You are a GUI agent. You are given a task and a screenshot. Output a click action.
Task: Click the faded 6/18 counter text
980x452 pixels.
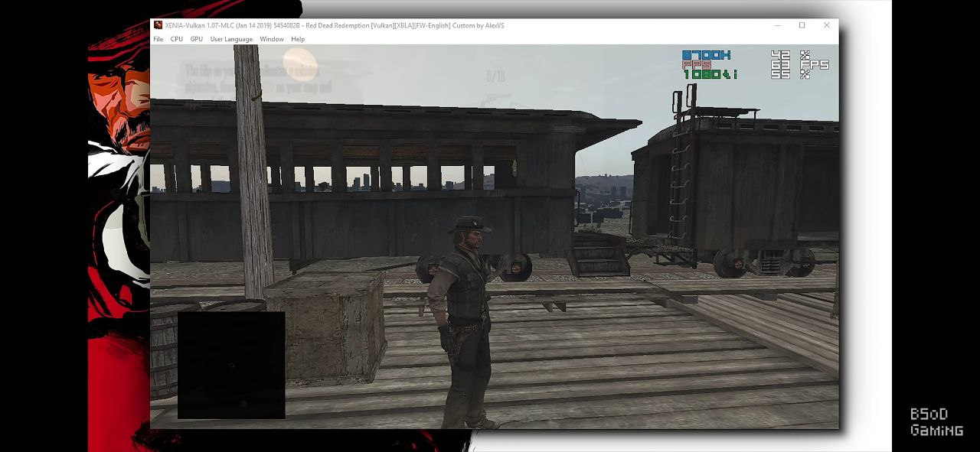pos(496,76)
